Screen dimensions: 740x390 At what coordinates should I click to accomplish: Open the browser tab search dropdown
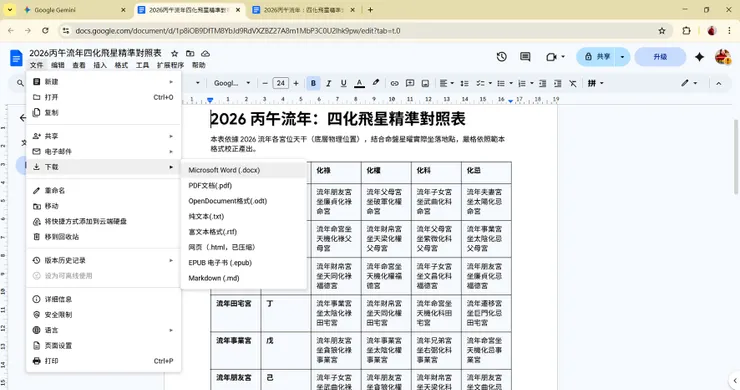[10, 9]
